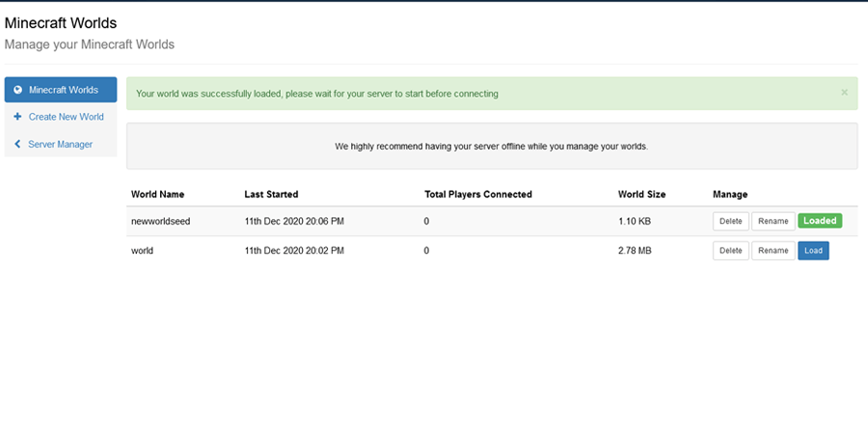Click the World Name column header
Viewport: 868px width, 434px height.
point(158,194)
